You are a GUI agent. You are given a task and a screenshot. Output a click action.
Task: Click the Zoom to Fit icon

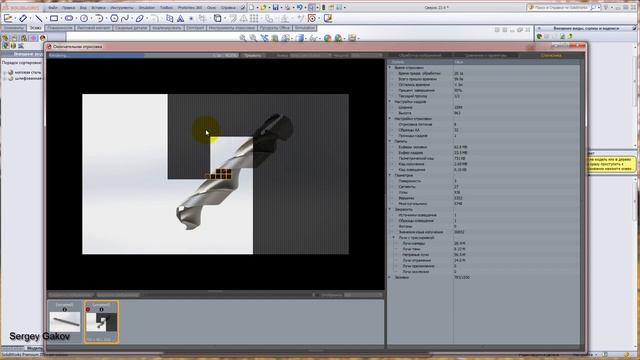(x=243, y=38)
